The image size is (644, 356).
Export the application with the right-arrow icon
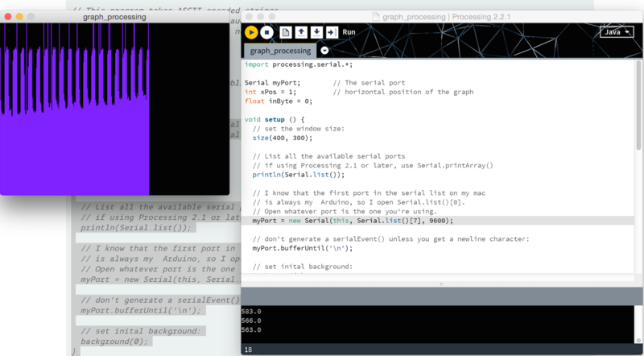coord(332,32)
